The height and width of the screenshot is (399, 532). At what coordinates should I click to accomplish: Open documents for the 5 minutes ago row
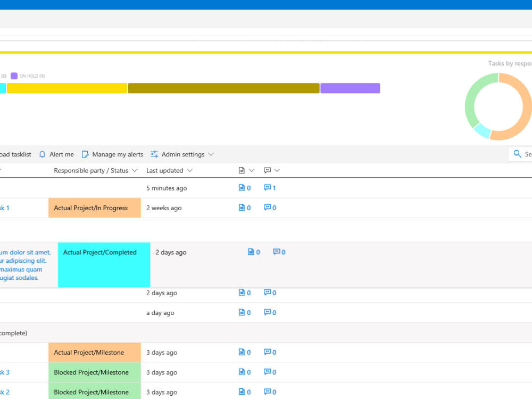click(x=245, y=188)
